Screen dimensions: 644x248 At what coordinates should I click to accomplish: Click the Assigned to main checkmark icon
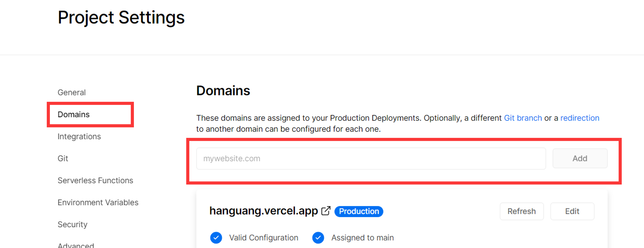318,238
